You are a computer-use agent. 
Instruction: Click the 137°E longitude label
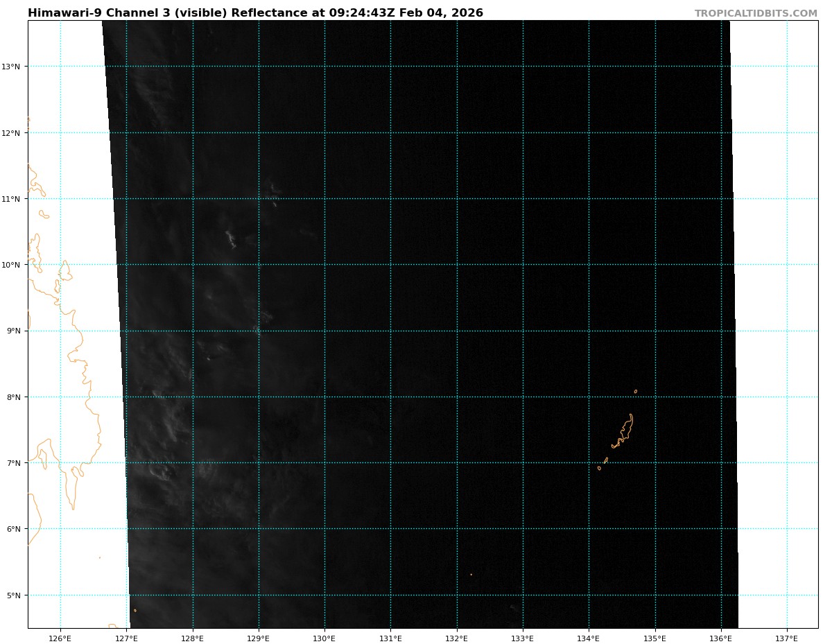point(787,638)
